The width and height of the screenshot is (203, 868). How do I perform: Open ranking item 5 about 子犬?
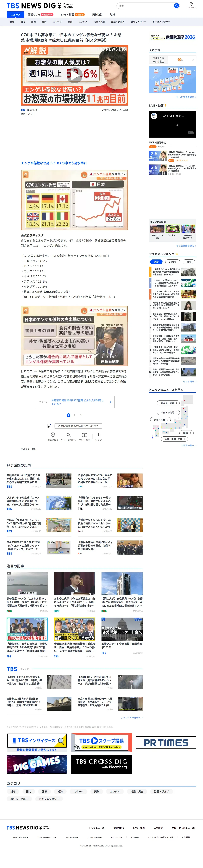172,316
